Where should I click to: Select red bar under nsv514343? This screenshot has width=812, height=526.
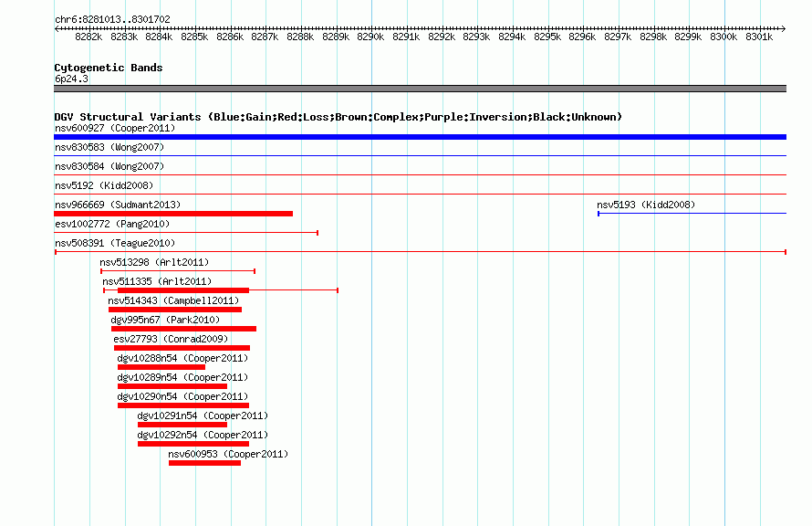175,310
